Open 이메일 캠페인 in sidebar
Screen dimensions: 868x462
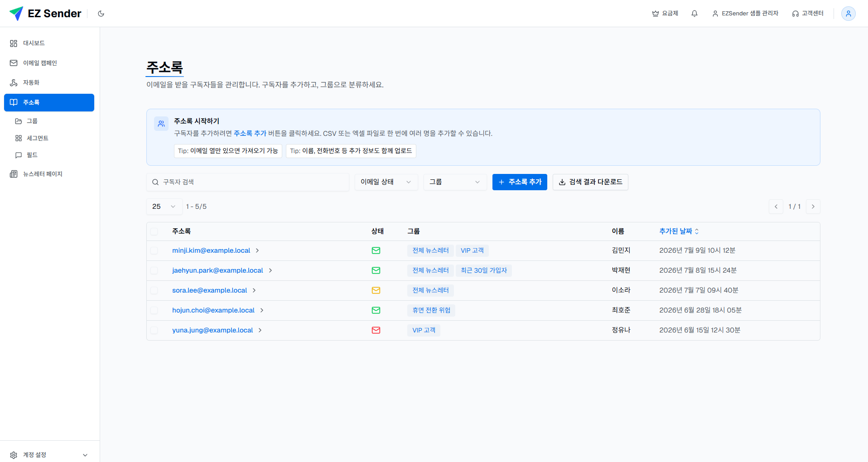pos(49,63)
